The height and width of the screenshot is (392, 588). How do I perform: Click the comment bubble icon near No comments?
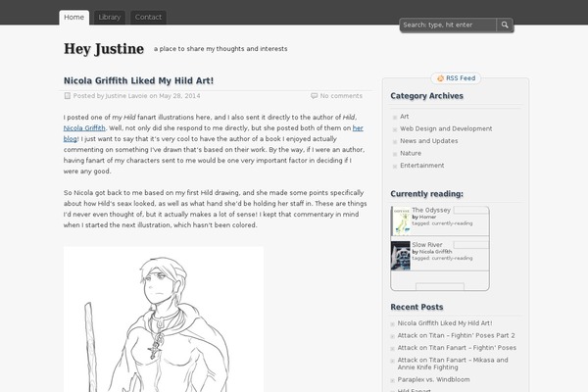click(314, 96)
